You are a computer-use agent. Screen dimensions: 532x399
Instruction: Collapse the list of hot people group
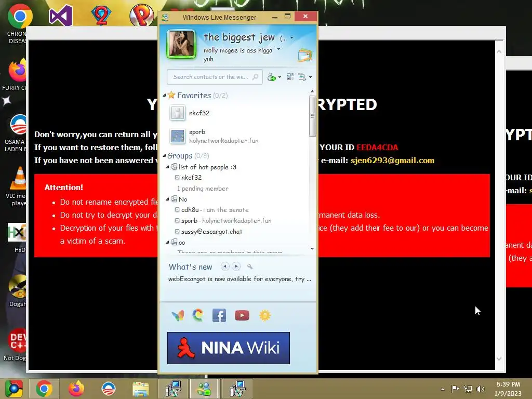167,167
